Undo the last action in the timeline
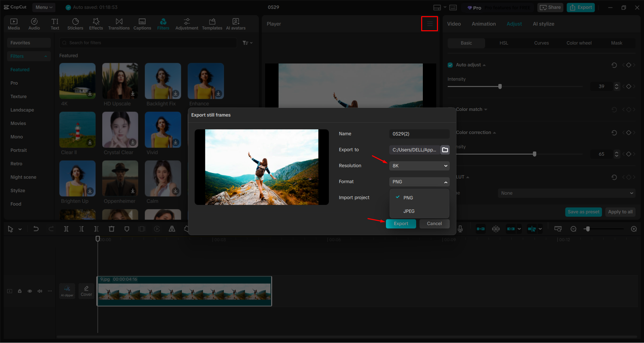 point(36,229)
